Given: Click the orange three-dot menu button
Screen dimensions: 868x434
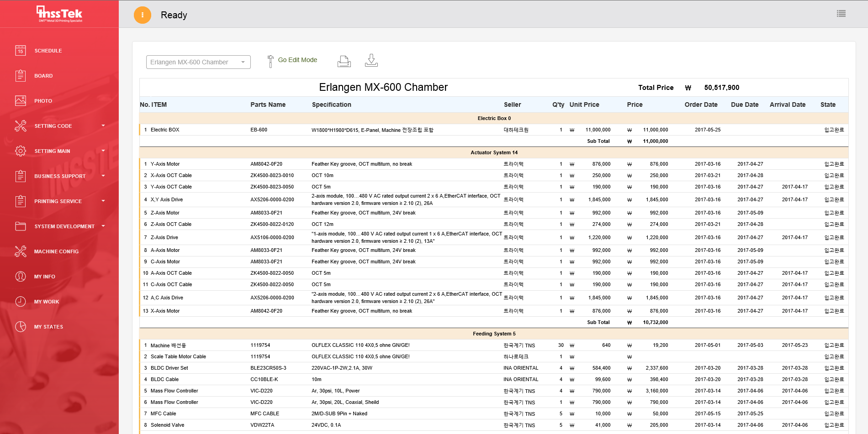Looking at the screenshot, I should tap(142, 15).
